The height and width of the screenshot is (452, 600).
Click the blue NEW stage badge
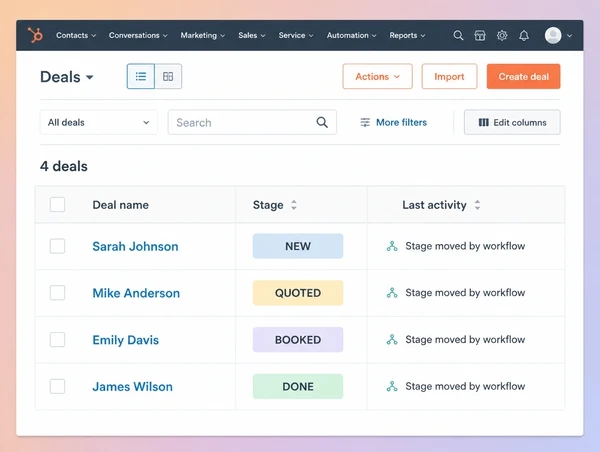[298, 246]
